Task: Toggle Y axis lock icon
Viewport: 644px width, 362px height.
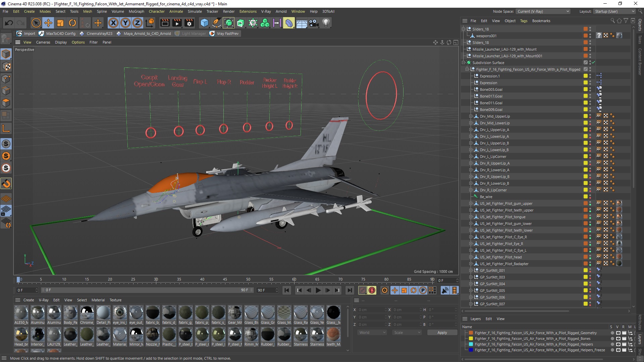Action: (x=125, y=23)
